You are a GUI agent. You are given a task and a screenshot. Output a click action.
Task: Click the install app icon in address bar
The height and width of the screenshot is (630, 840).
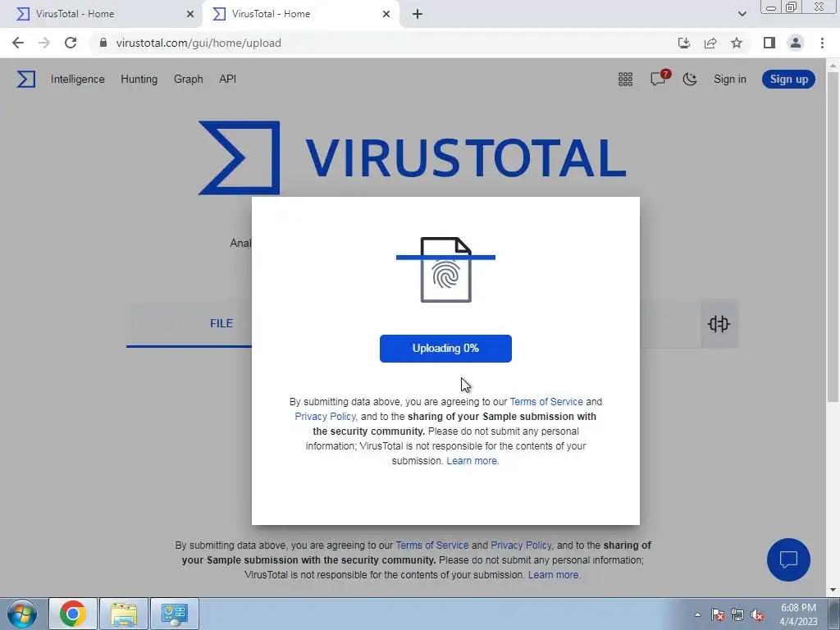(684, 43)
